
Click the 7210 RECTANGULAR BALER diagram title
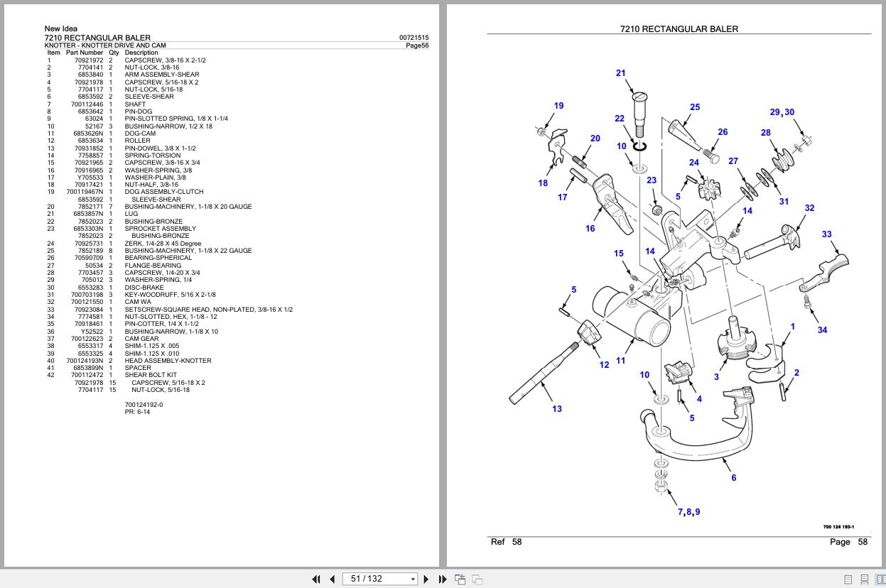click(679, 29)
